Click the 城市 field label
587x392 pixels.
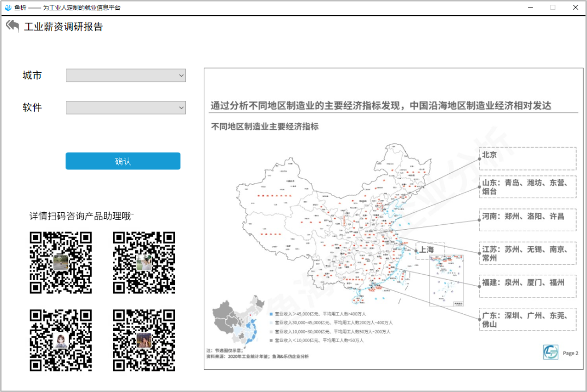point(32,75)
